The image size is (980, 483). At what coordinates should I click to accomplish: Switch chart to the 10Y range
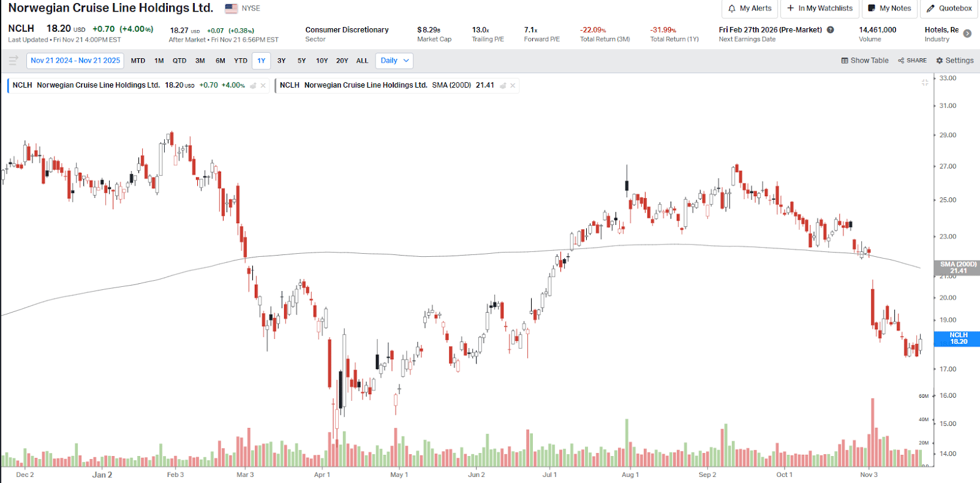pyautogui.click(x=322, y=61)
